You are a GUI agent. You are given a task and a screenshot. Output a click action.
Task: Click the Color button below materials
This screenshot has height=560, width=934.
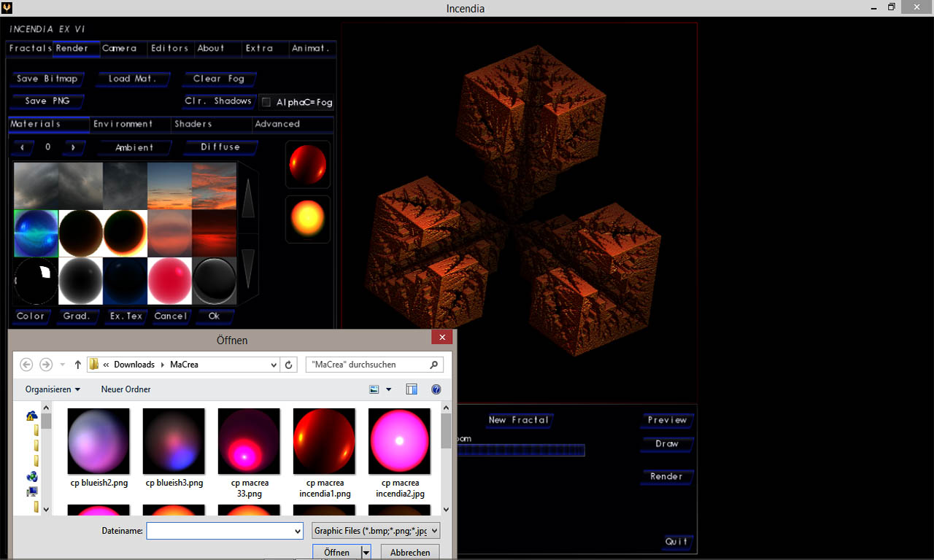[31, 316]
